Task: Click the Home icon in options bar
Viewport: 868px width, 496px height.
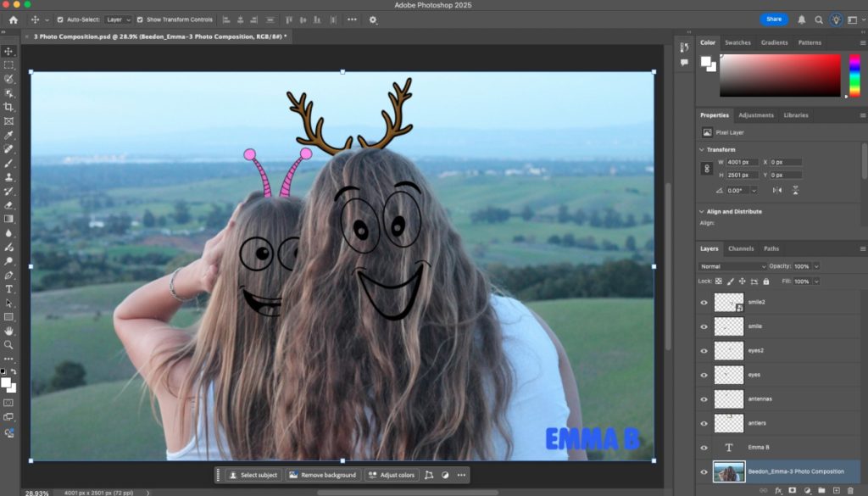Action: click(13, 20)
